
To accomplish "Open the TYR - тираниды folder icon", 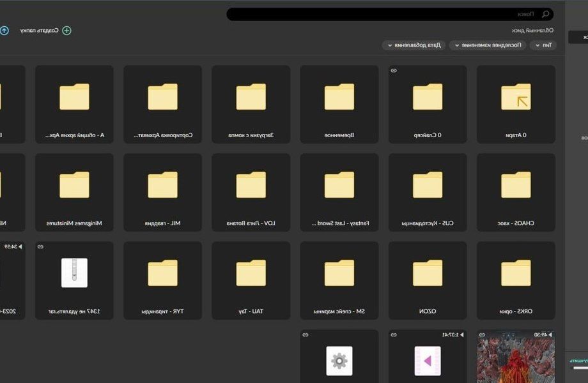I will click(x=163, y=273).
